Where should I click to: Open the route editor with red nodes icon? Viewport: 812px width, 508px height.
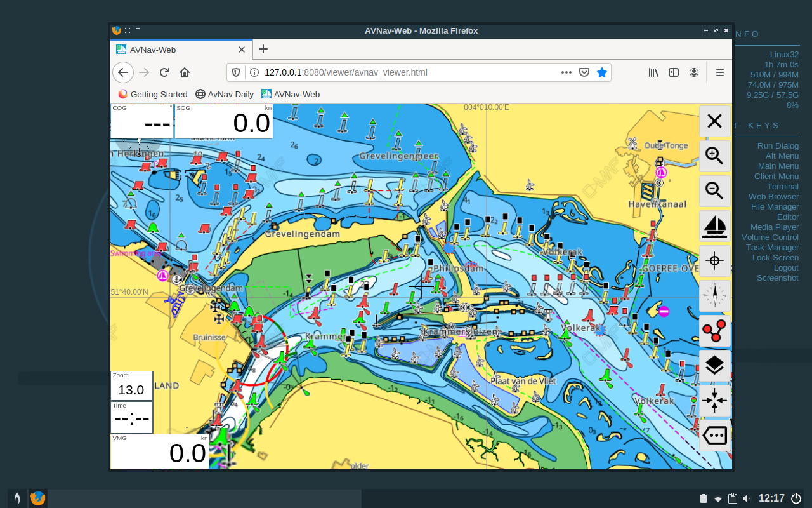[x=714, y=331]
